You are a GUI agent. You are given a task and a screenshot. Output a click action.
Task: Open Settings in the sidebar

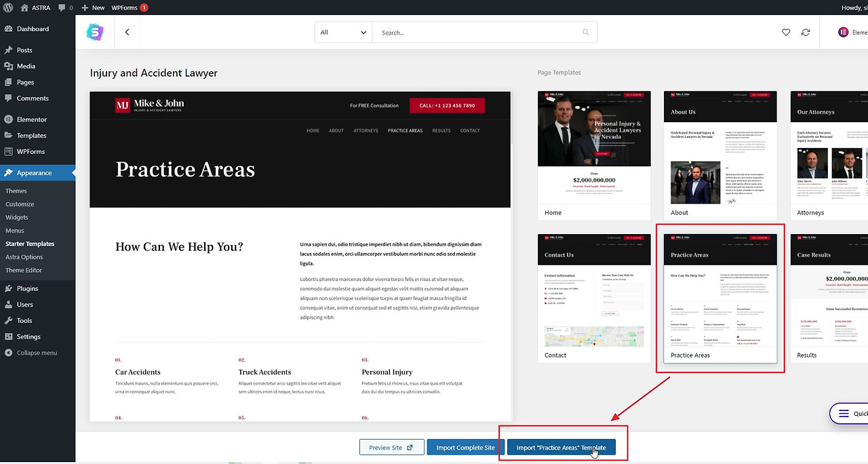tap(37, 336)
